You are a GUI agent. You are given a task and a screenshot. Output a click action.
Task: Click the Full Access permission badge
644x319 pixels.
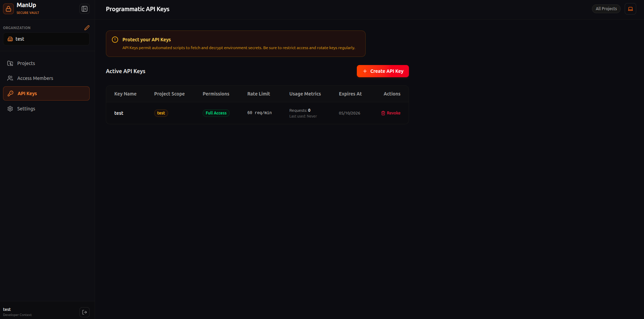pyautogui.click(x=216, y=113)
